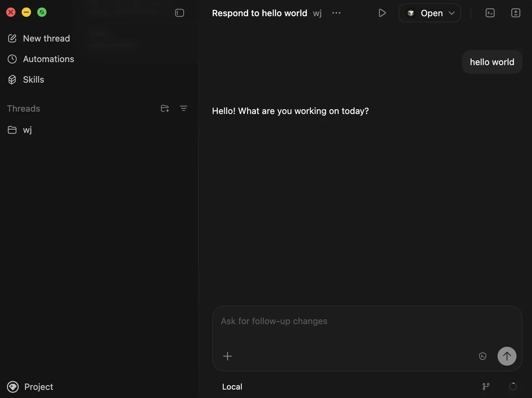
Task: Open the Local environment selector
Action: [x=232, y=387]
